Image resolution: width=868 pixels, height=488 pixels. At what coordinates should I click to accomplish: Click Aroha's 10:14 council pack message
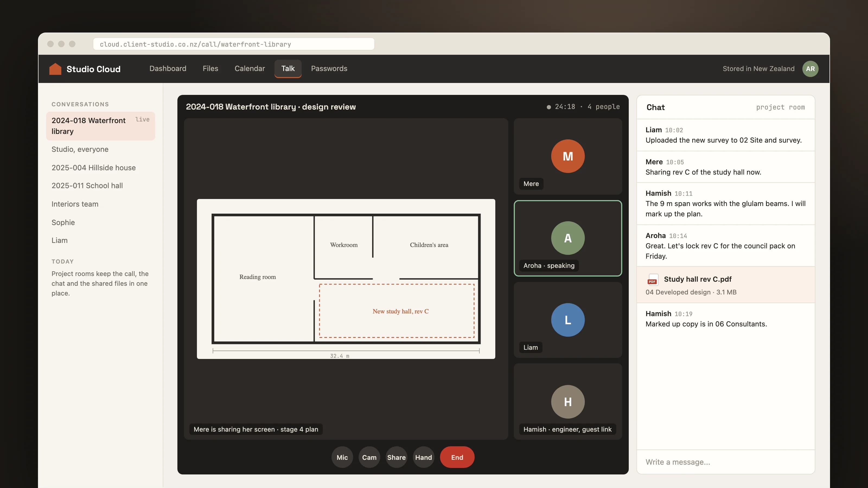pos(726,246)
